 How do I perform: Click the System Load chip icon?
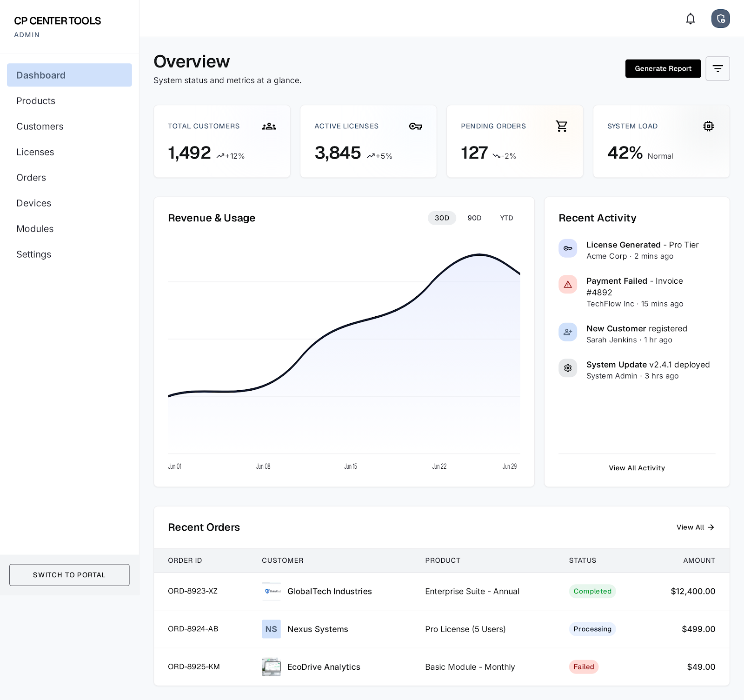708,126
